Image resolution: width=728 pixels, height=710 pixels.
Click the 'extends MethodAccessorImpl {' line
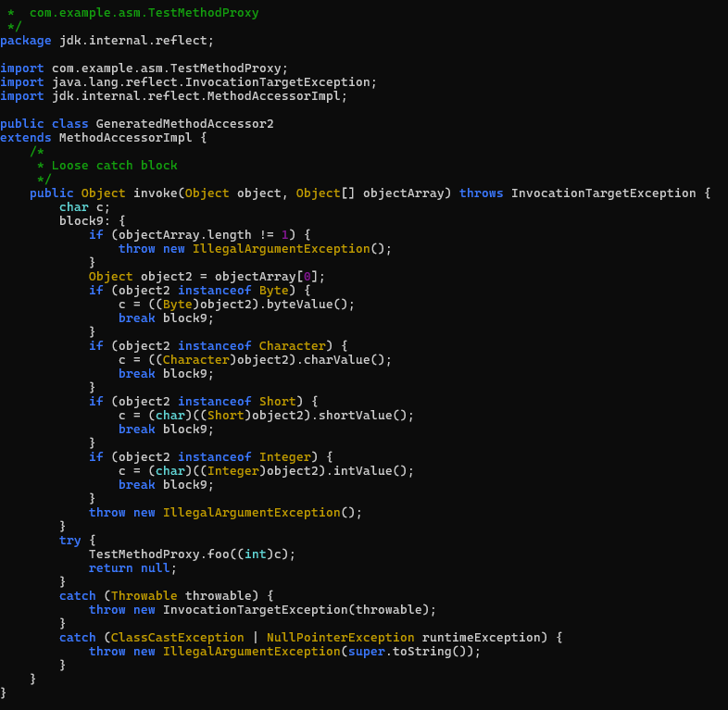[x=103, y=138]
